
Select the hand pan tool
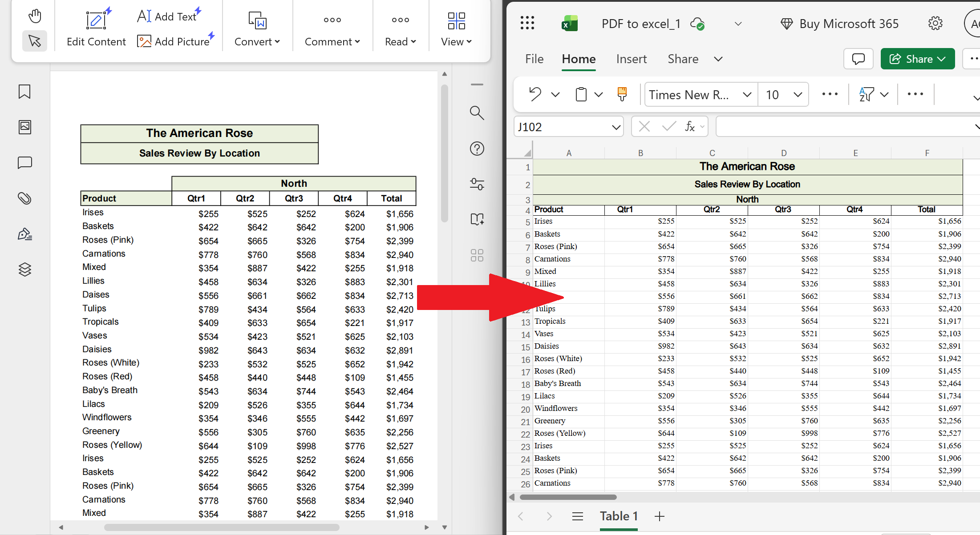pos(35,16)
